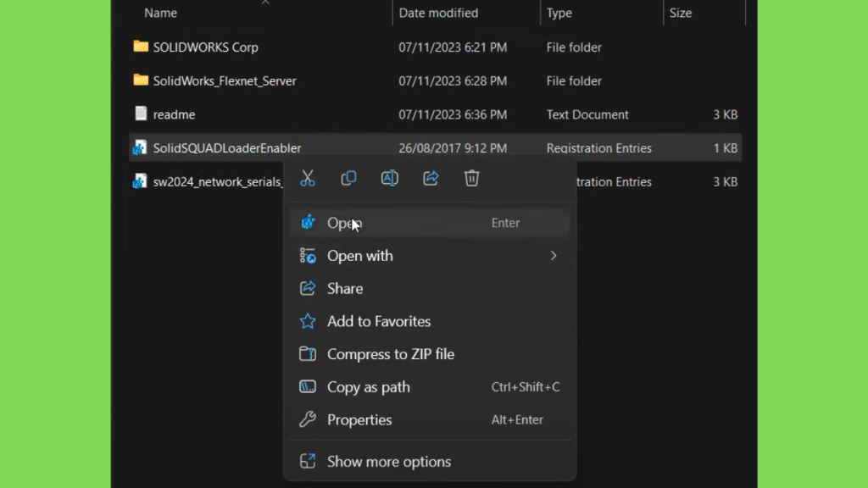Click the SolidSQUADLoaderEnabler registry file icon
The width and height of the screenshot is (868, 488).
pos(140,147)
